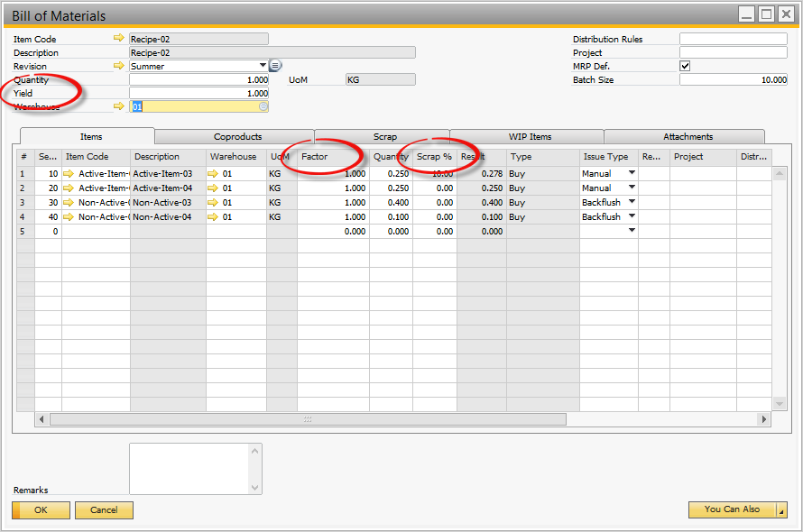Click the chooser icon inside the Warehouse field
The width and height of the screenshot is (803, 532).
tap(263, 106)
